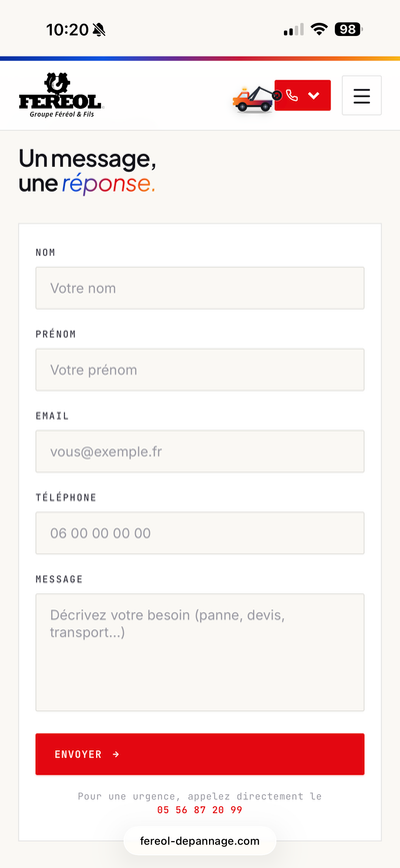Viewport: 400px width, 868px height.
Task: Focus the Nom input field
Action: tap(200, 288)
